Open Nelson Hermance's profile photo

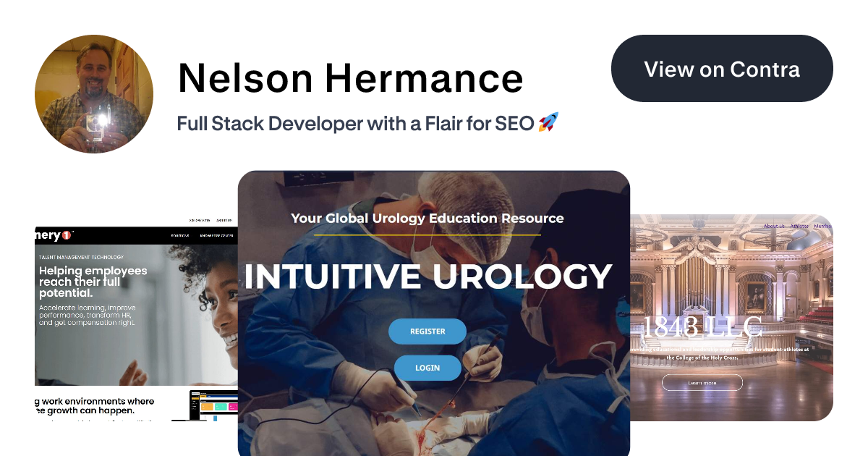click(94, 94)
